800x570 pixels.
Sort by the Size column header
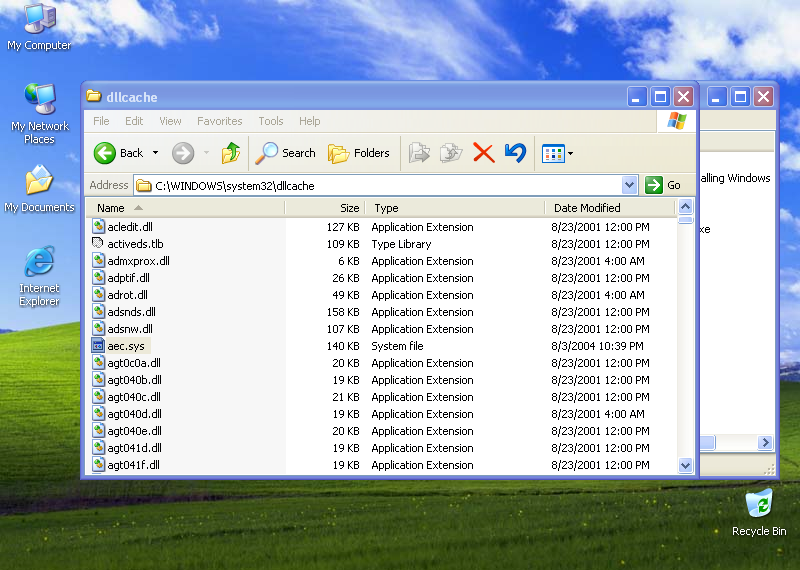coord(324,208)
